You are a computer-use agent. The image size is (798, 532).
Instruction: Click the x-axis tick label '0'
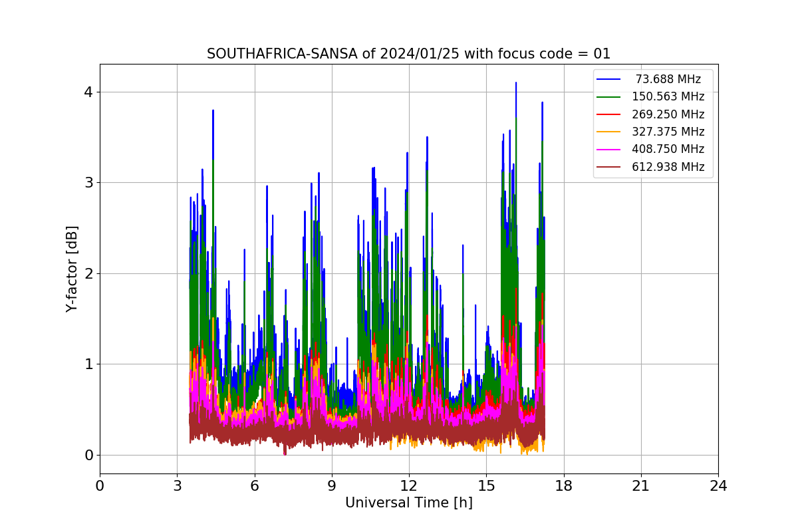point(100,486)
